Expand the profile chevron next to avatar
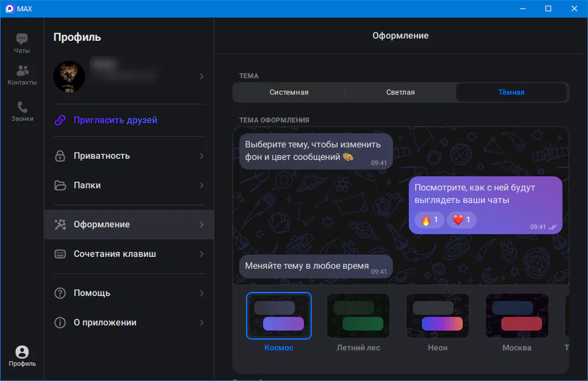The width and height of the screenshot is (588, 381). click(201, 77)
